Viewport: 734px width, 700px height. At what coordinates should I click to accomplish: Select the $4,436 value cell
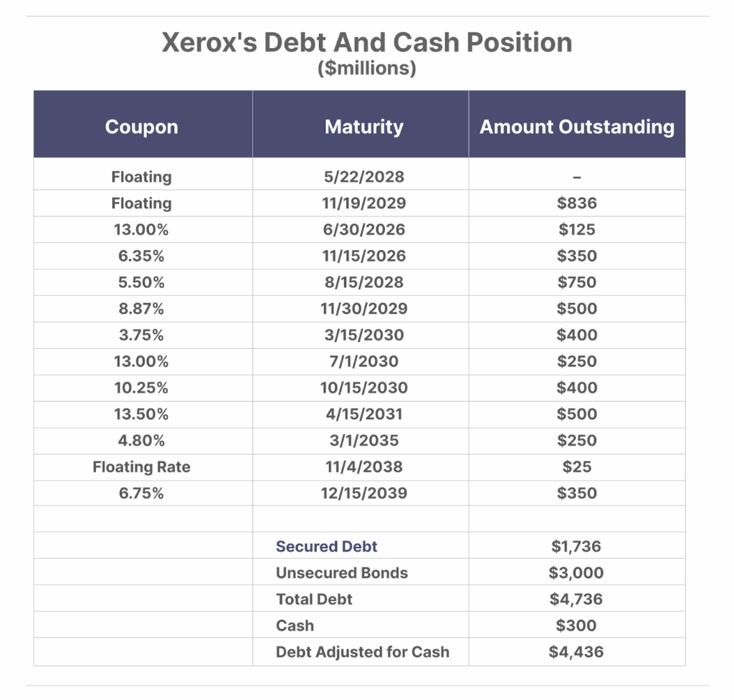coord(576,652)
